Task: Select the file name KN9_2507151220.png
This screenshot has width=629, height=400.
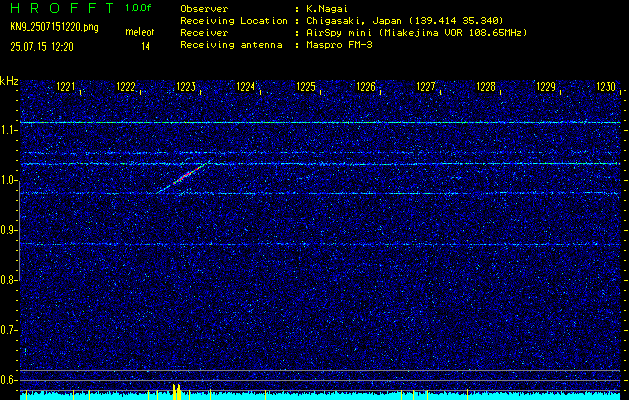Action: click(54, 27)
